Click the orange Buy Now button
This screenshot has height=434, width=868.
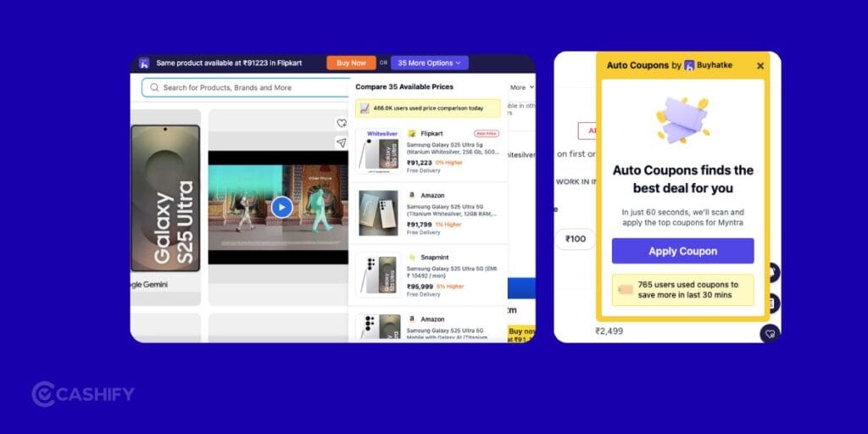pos(352,63)
